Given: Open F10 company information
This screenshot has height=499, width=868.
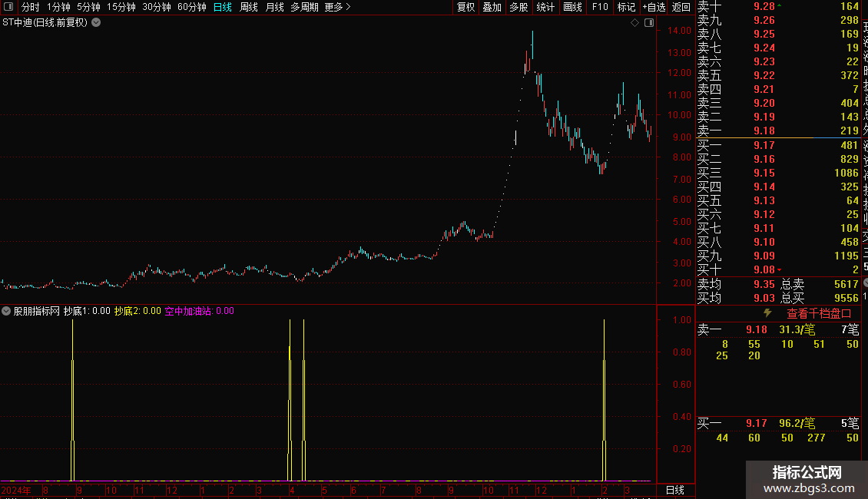Looking at the screenshot, I should pos(600,7).
